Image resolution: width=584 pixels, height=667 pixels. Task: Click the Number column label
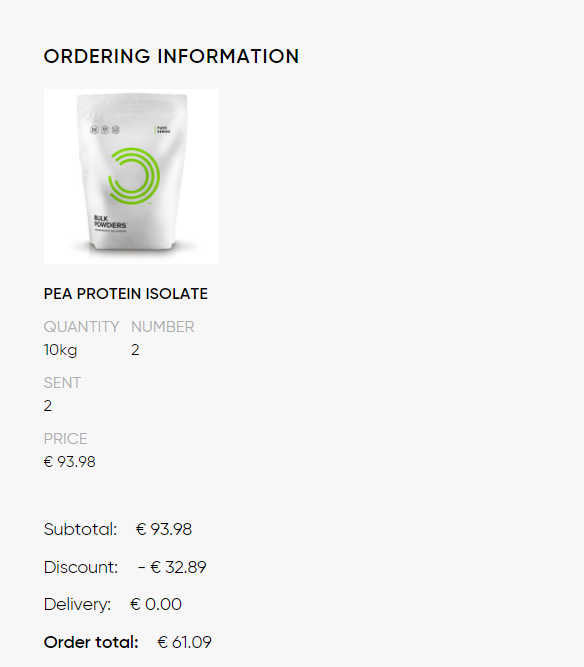[162, 327]
